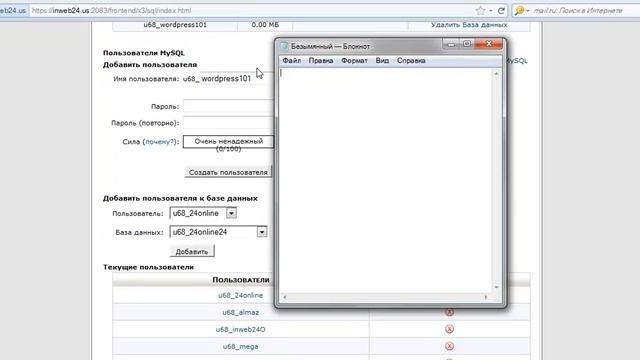
Task: Click Notepad horizontal scrollbar right arrow
Action: pyautogui.click(x=486, y=297)
